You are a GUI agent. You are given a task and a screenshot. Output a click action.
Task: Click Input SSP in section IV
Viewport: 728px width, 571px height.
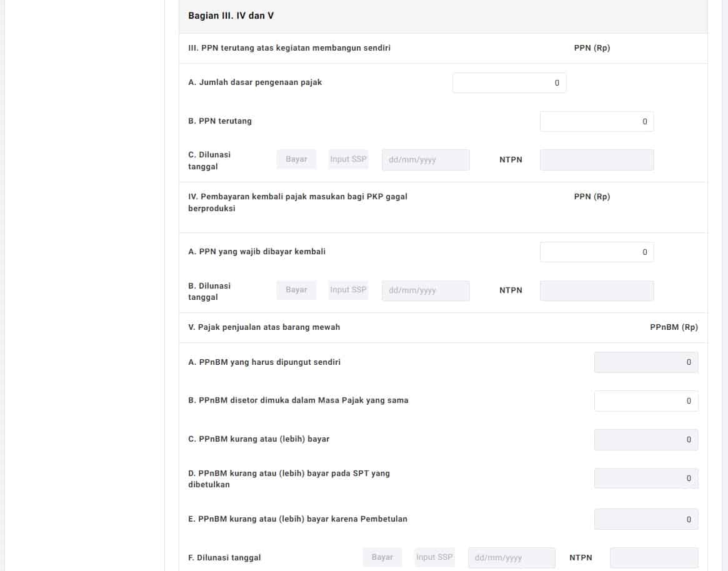(x=348, y=290)
